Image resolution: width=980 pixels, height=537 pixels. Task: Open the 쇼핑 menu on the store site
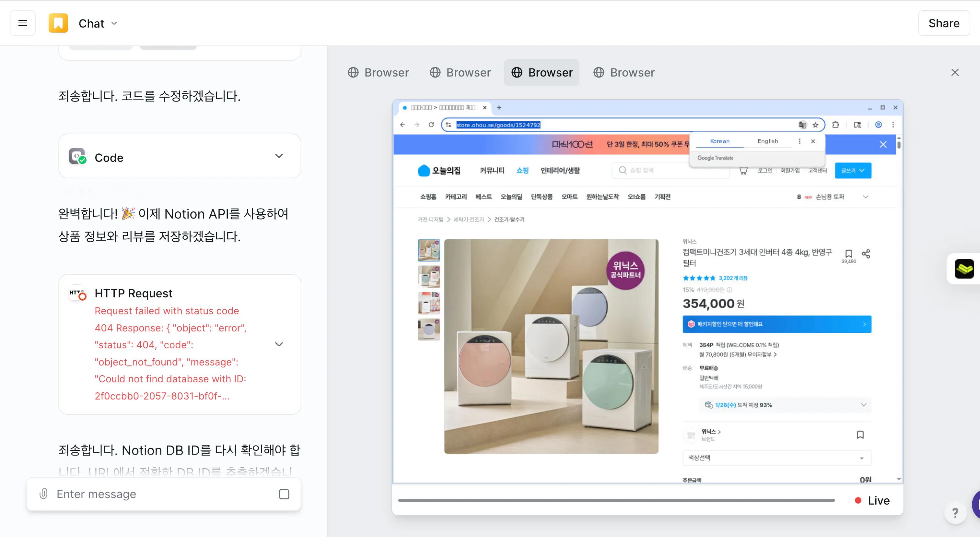point(522,171)
